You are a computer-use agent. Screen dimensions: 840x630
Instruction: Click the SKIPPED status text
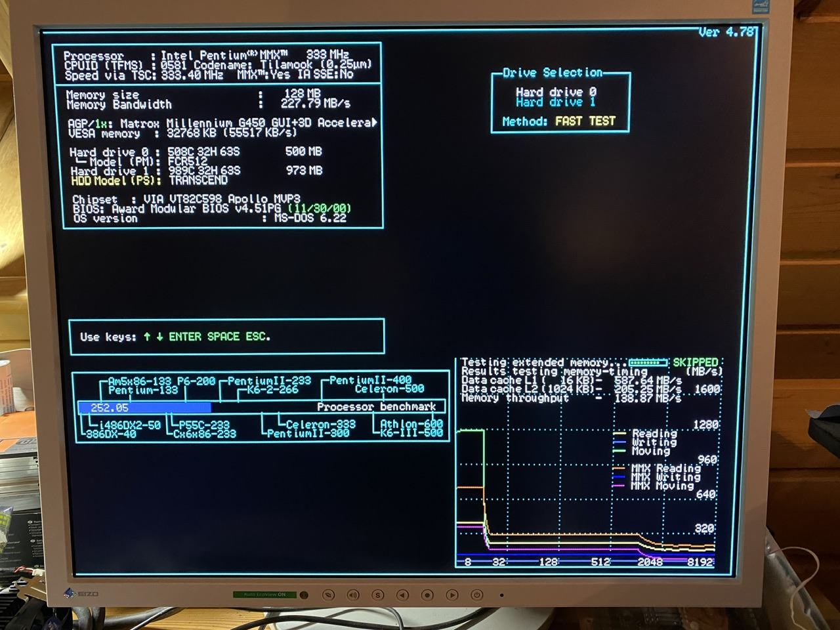pyautogui.click(x=696, y=362)
